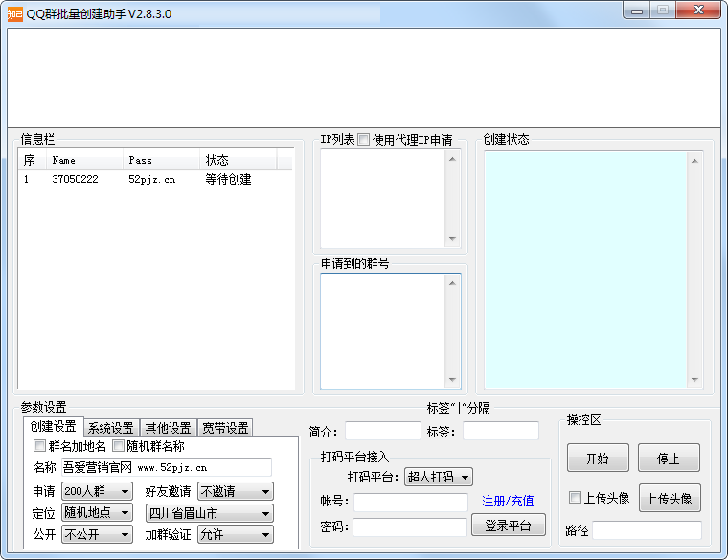This screenshot has width=728, height=560.
Task: Expand the 随机地点 location dropdown
Action: (97, 513)
